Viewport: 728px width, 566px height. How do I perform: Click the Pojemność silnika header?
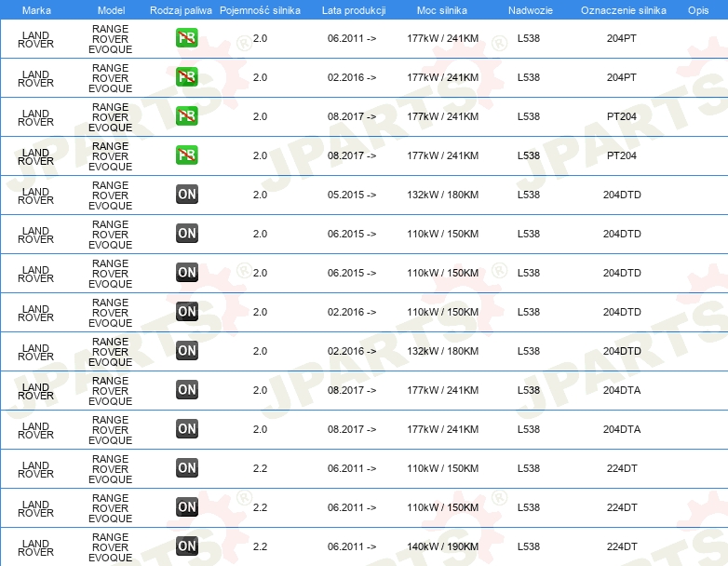click(260, 10)
